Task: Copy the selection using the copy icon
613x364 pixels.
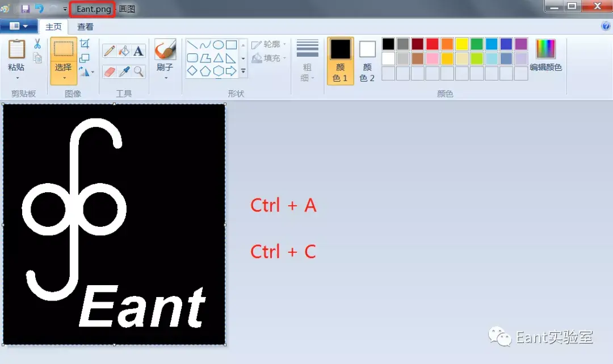Action: pos(37,58)
